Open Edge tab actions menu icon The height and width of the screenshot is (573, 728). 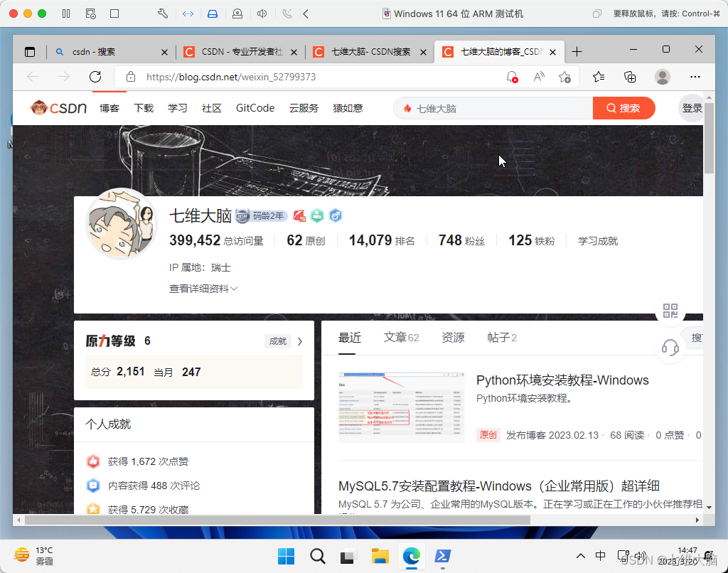tap(30, 52)
